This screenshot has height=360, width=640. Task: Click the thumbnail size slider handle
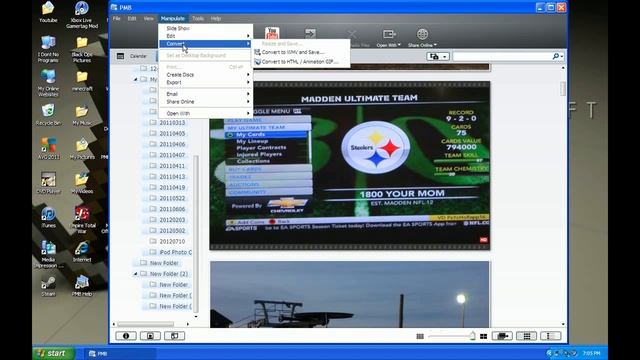coord(472,336)
